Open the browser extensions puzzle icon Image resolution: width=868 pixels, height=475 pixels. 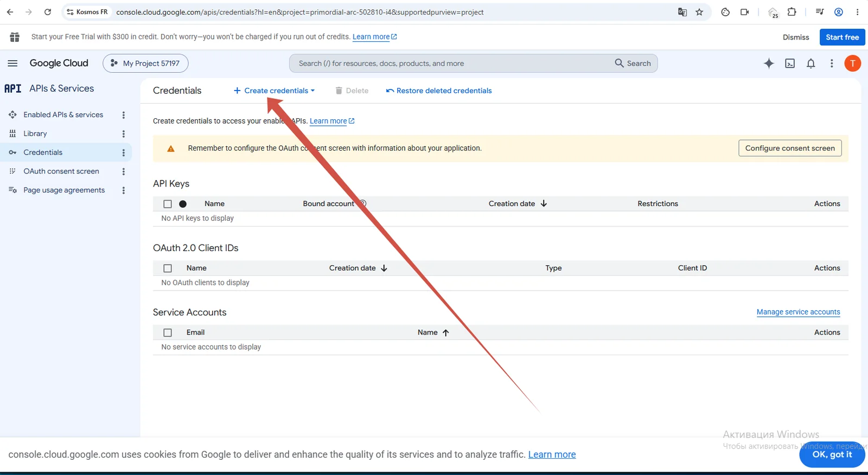point(792,12)
